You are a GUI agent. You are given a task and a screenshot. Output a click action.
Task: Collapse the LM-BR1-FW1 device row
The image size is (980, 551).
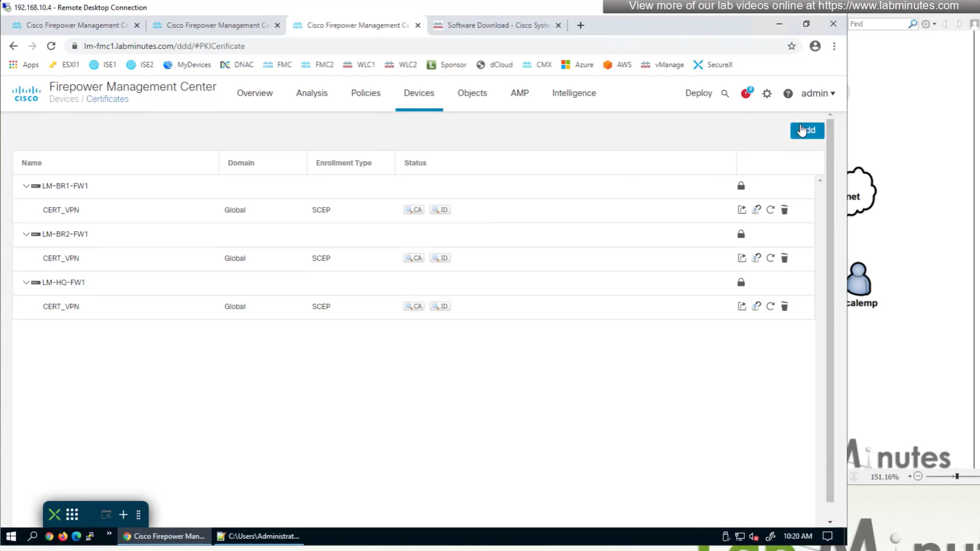click(26, 186)
